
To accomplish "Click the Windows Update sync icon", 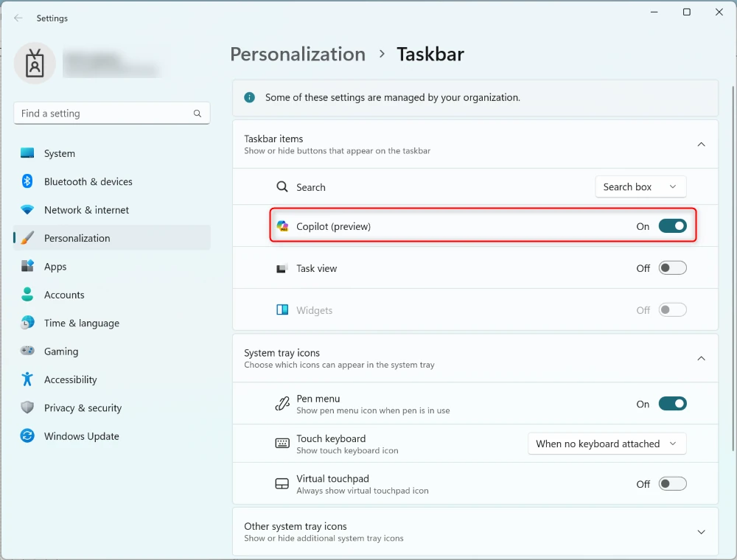I will click(x=27, y=436).
